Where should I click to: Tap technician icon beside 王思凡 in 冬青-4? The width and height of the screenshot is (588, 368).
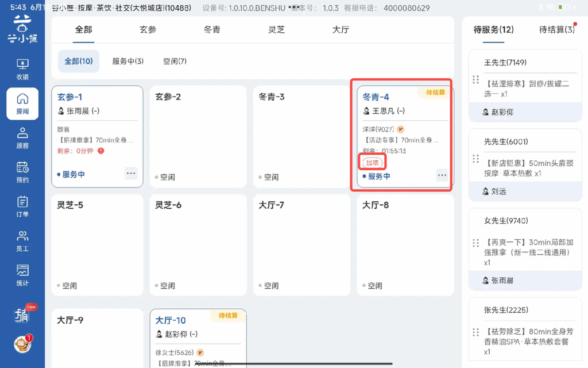click(366, 111)
